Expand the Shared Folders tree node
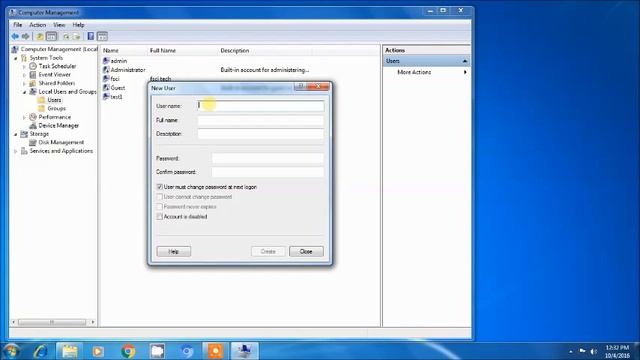 24,84
